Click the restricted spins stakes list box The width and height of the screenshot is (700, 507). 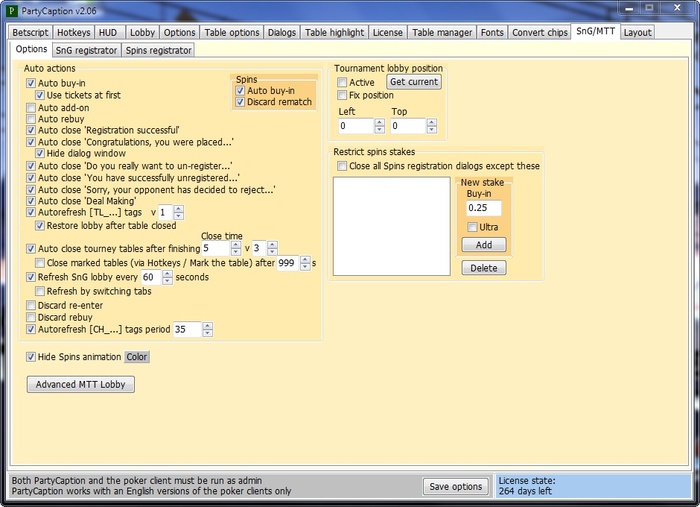click(392, 226)
